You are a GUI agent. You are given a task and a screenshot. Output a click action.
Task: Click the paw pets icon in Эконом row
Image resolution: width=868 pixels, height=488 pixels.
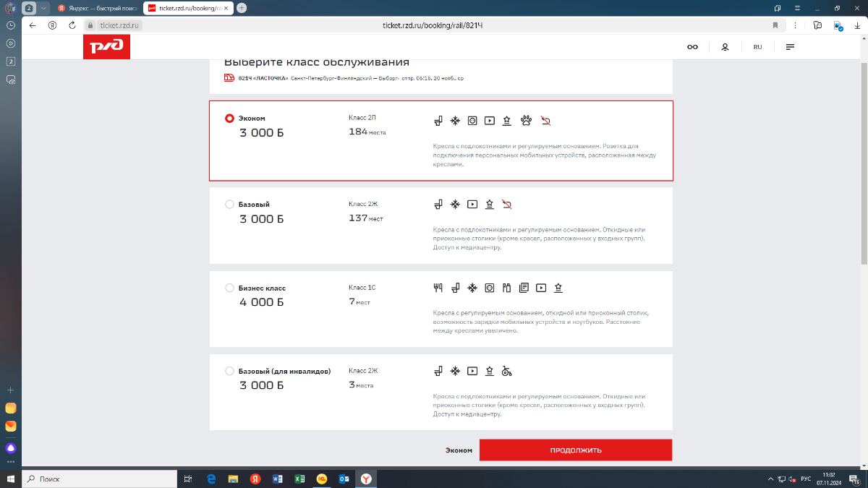point(526,121)
